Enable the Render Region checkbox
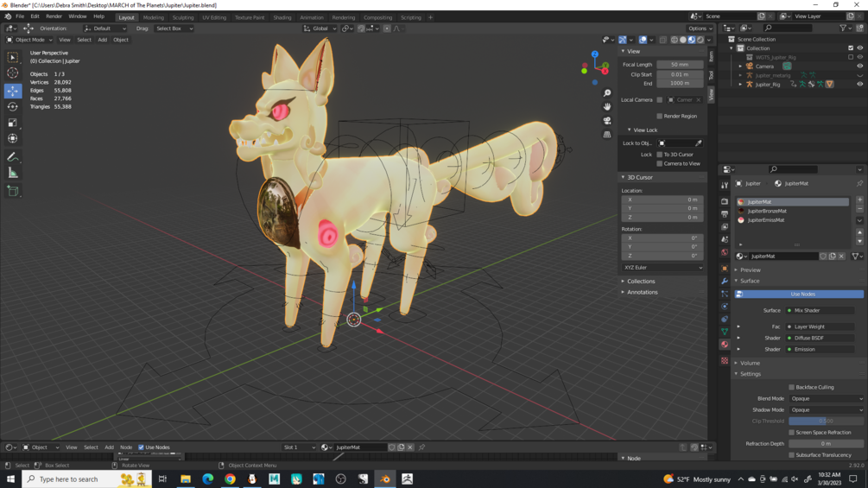Screen dimensions: 868x488 point(659,117)
